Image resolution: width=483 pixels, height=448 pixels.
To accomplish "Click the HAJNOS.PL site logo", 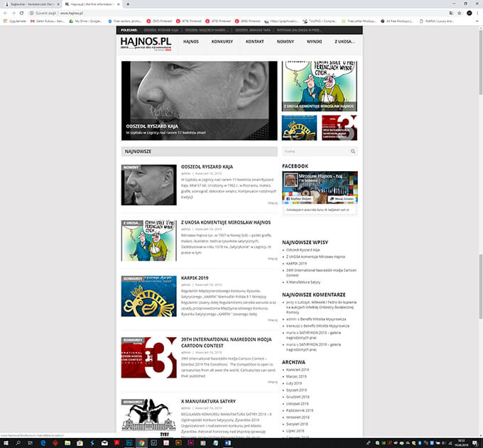I will pyautogui.click(x=146, y=44).
